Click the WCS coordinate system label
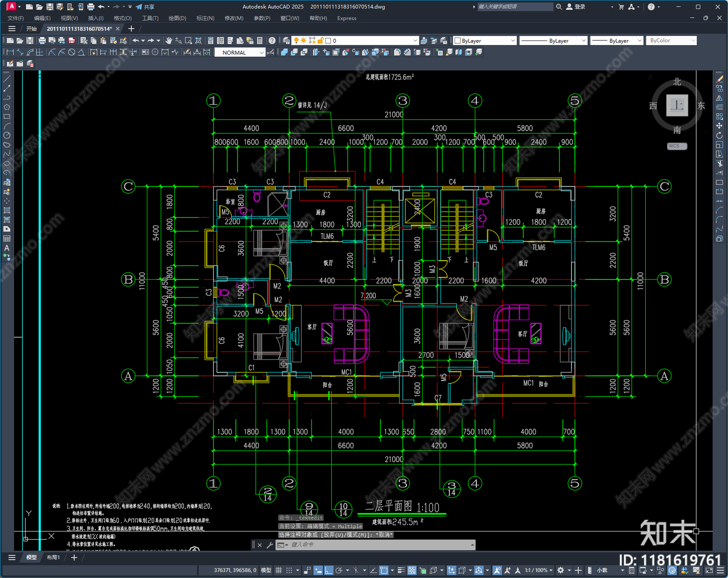728x578 pixels. click(x=677, y=146)
